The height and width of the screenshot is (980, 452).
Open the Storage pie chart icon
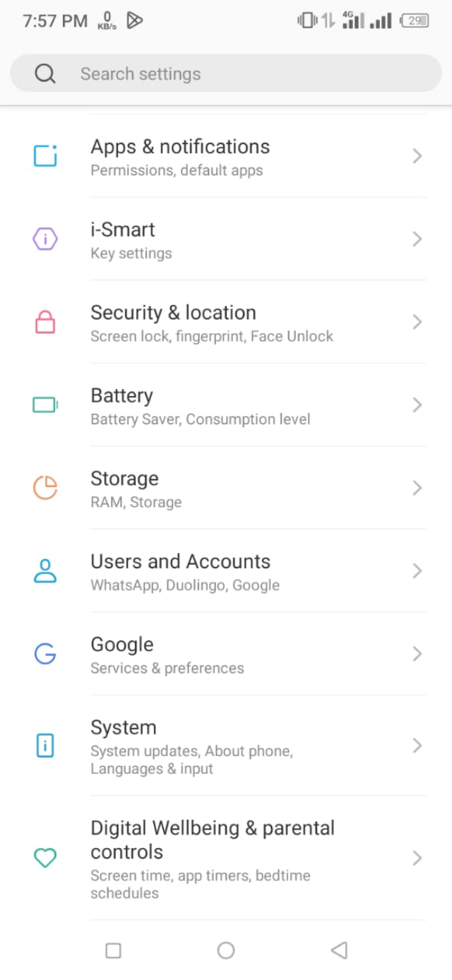(44, 488)
